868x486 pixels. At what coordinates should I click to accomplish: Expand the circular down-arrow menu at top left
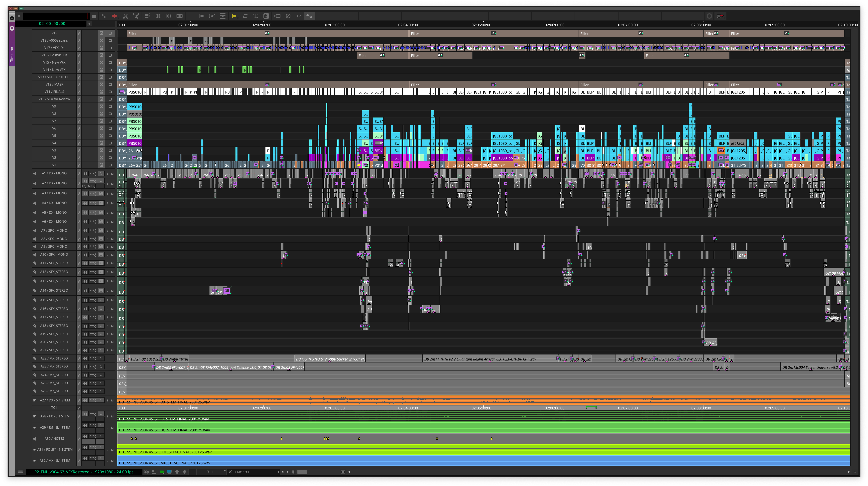12,18
